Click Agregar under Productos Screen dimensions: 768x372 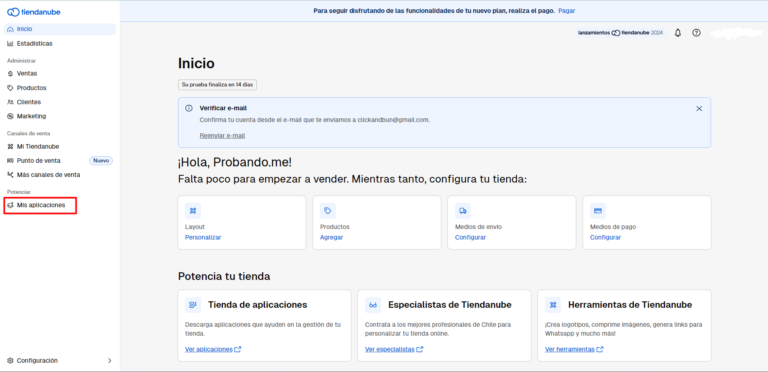coord(332,237)
